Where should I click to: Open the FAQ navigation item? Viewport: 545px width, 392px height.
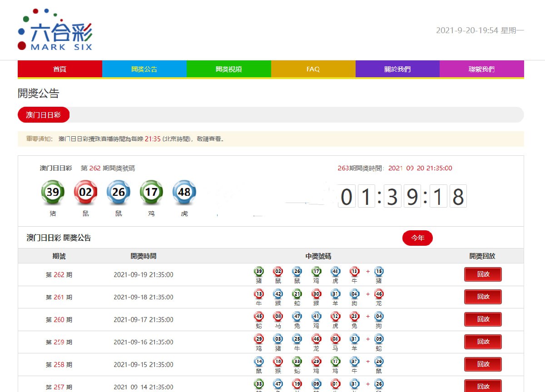[x=313, y=69]
